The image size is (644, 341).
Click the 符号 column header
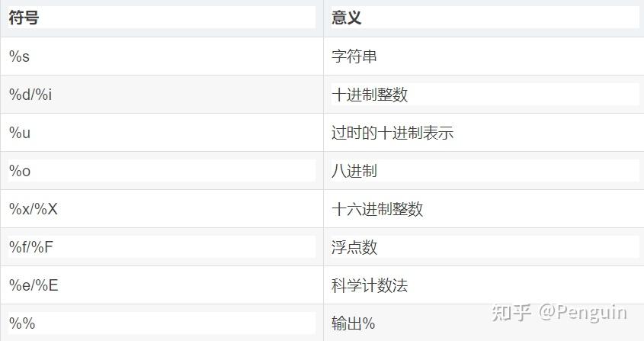click(24, 18)
